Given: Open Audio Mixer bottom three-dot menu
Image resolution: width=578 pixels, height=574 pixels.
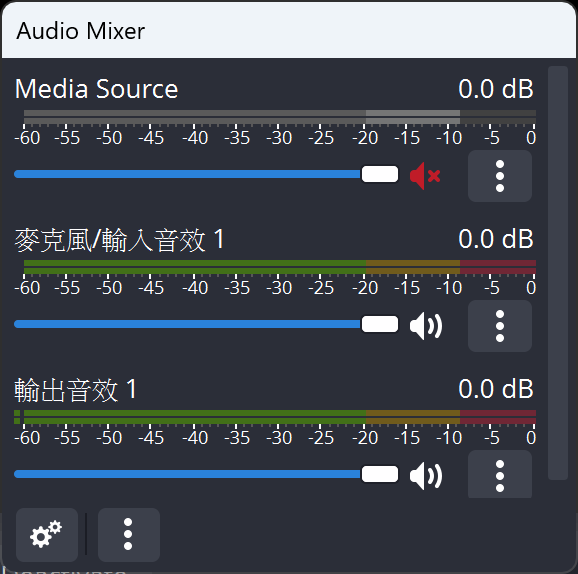Looking at the screenshot, I should [129, 535].
